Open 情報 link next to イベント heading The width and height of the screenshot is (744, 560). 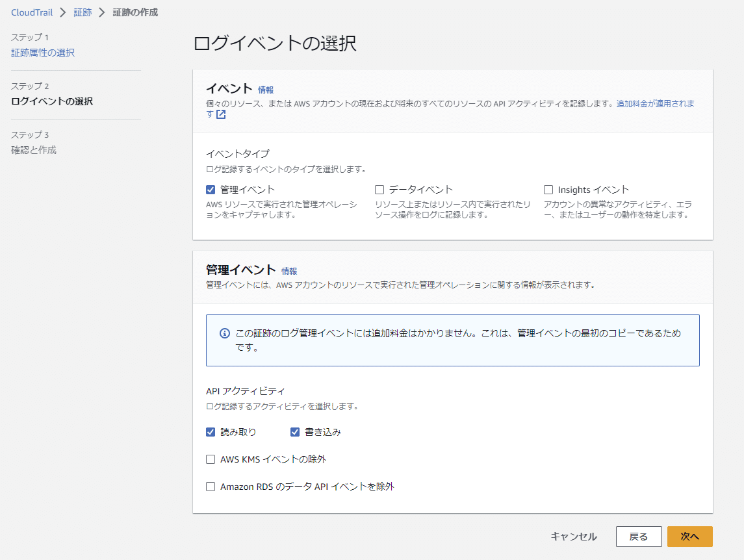pyautogui.click(x=266, y=90)
